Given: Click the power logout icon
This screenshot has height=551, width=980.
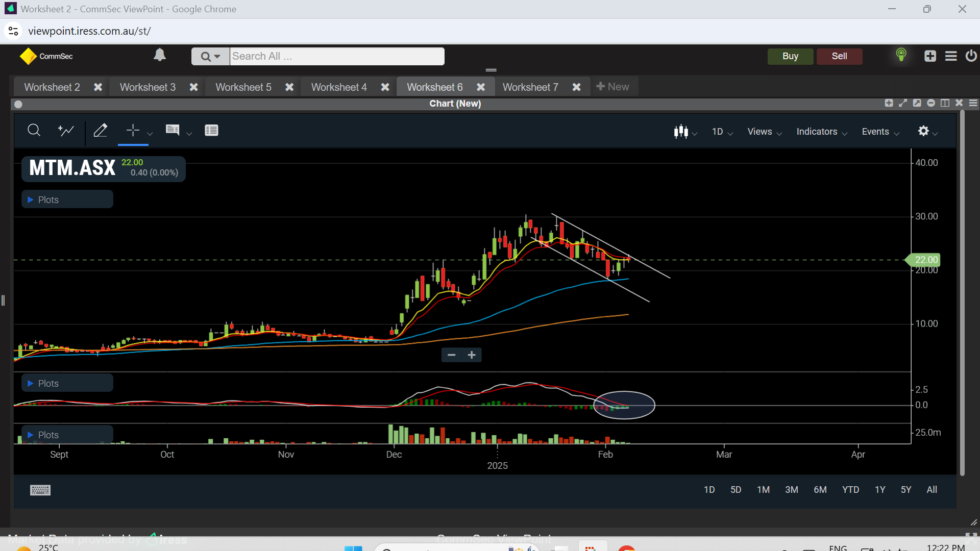Looking at the screenshot, I should click(971, 56).
